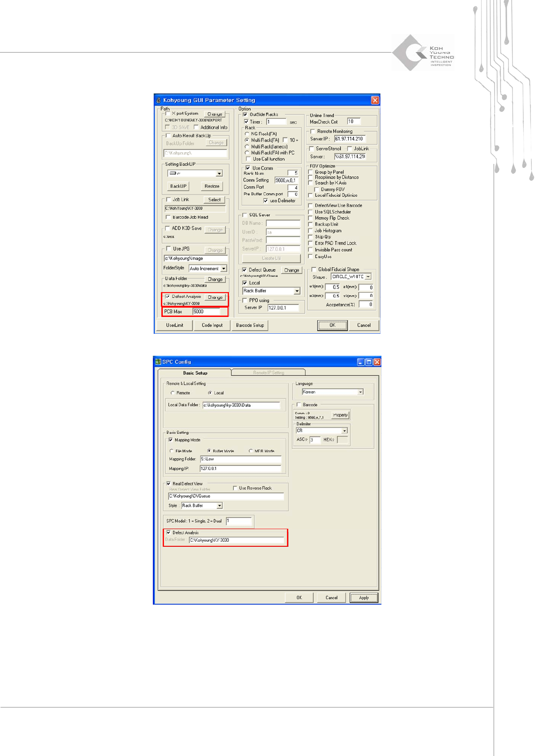Click OK in GUI Parameter Setting dialog
This screenshot has height=756, width=535.
(332, 325)
